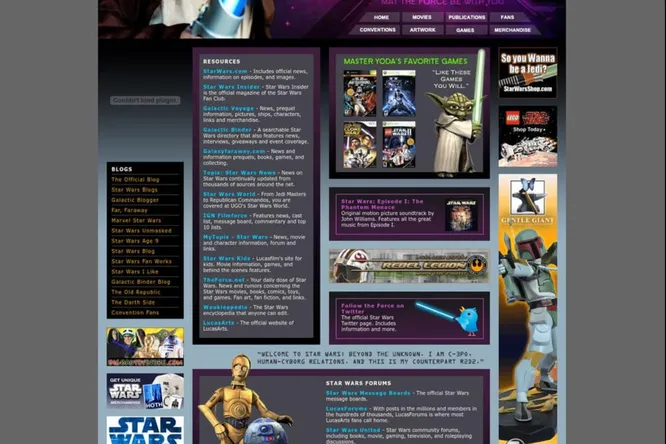666x444 pixels.
Task: Click the Phantom Menace album cover
Action: 461,215
